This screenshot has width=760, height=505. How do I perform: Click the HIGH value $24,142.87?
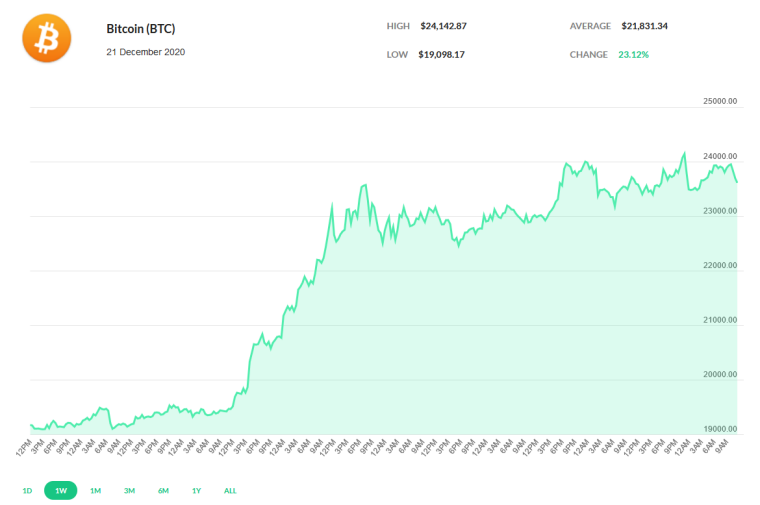[x=443, y=26]
